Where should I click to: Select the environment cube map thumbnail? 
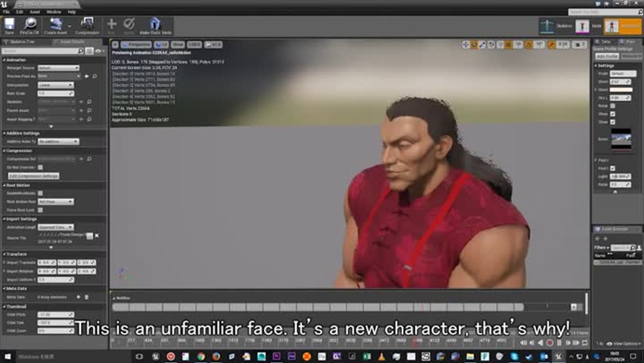pos(621,139)
